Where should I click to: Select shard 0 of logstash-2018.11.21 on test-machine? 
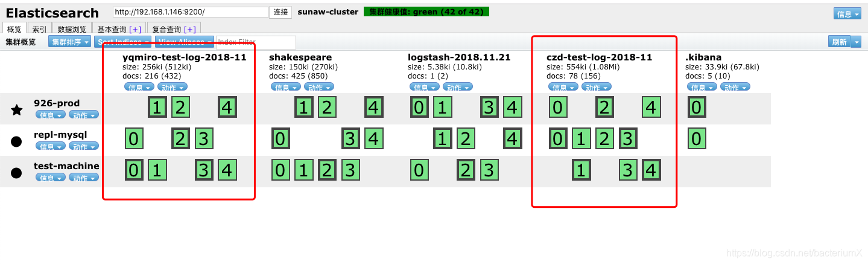[419, 171]
